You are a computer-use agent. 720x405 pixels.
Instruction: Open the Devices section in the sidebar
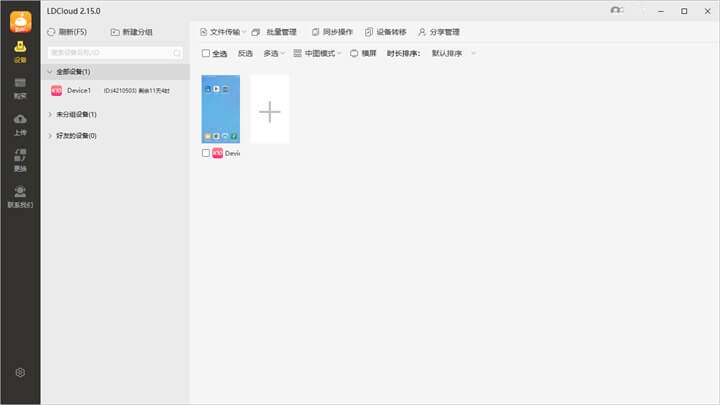click(x=20, y=50)
